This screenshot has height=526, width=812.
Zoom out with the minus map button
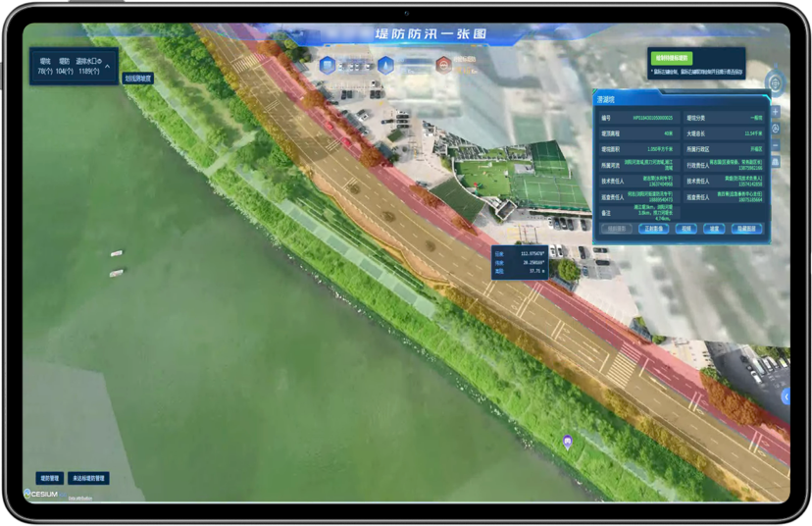point(776,146)
